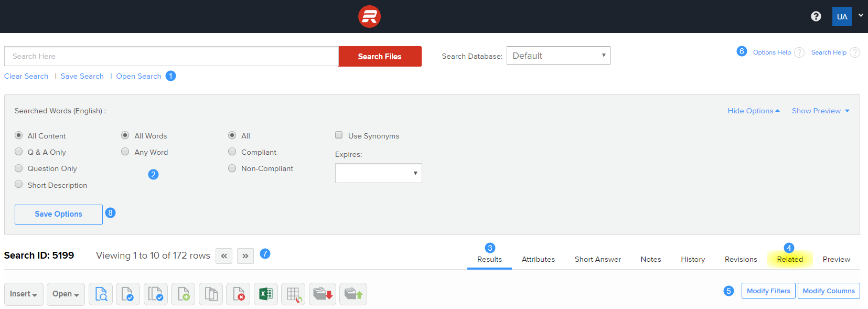
Task: Select the Compliant radio button
Action: (232, 152)
